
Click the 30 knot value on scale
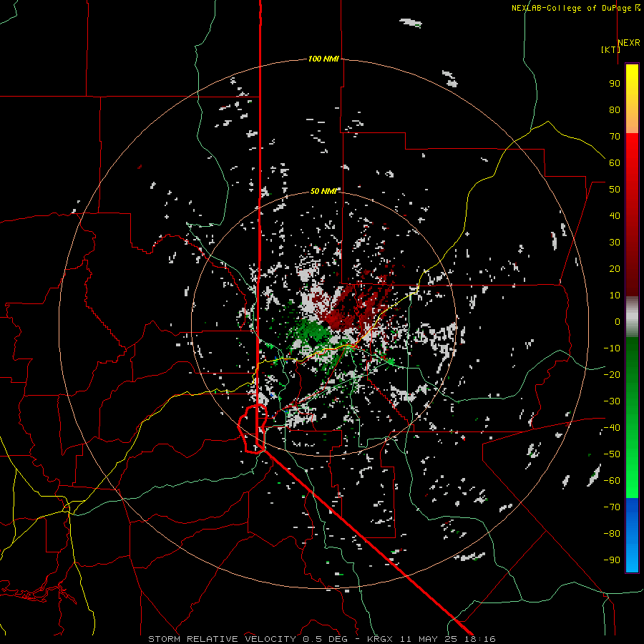[x=615, y=243]
